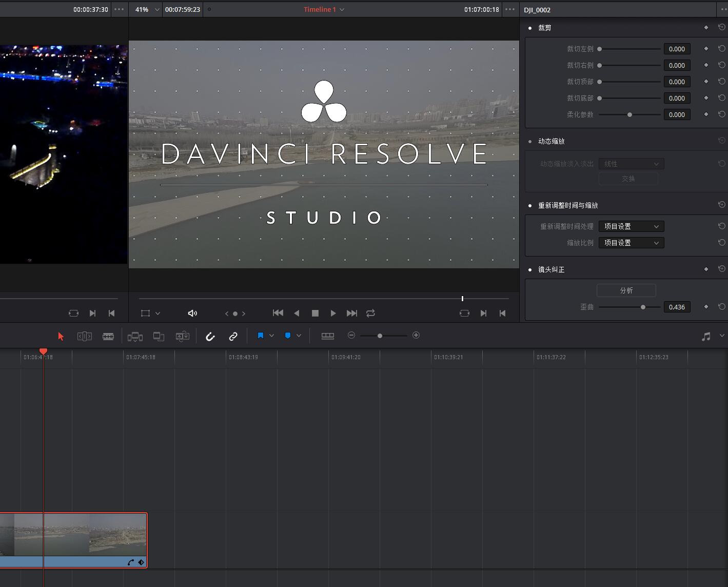728x587 pixels.
Task: Toggle loop playback
Action: coord(370,313)
